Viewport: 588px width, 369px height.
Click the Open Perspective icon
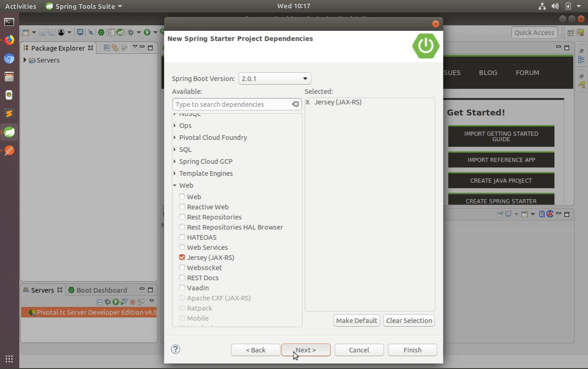pos(571,33)
